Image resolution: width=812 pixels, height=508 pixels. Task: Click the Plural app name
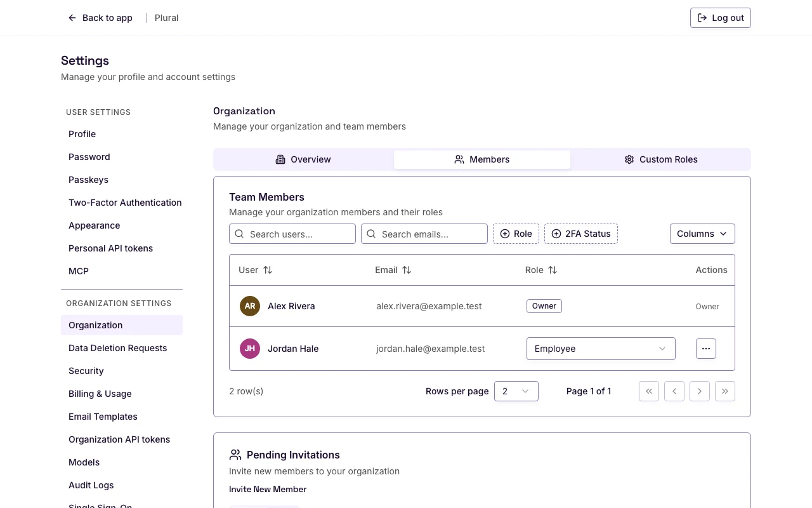click(167, 18)
